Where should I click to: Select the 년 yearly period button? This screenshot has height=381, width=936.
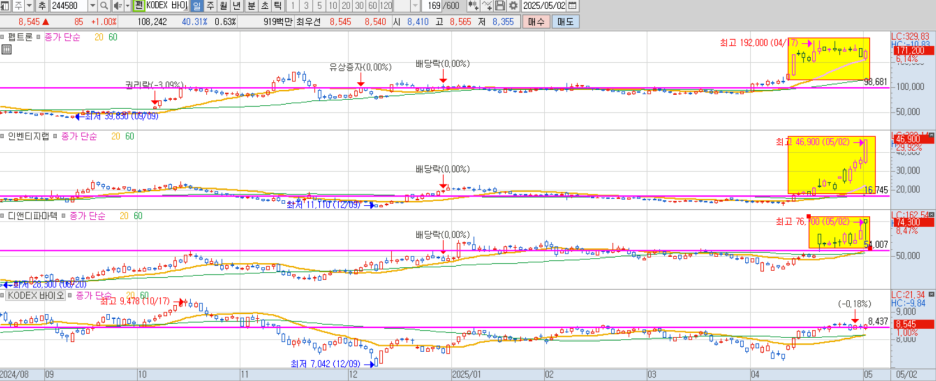tap(236, 6)
